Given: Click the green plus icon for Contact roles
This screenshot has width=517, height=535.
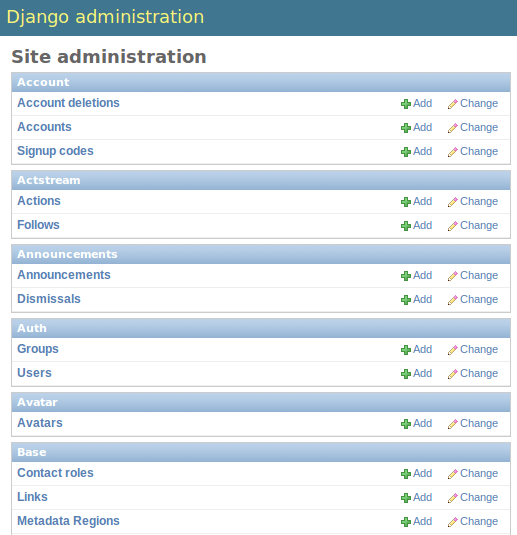Looking at the screenshot, I should 405,474.
